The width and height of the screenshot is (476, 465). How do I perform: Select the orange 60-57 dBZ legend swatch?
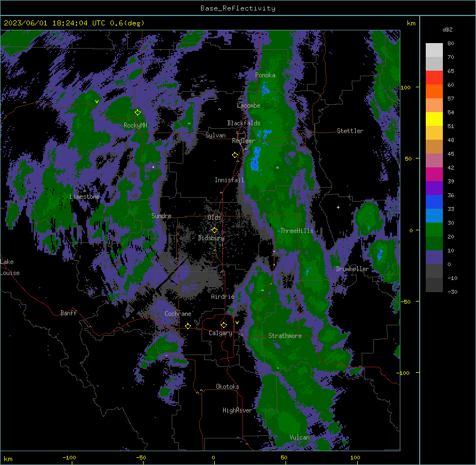tap(434, 91)
